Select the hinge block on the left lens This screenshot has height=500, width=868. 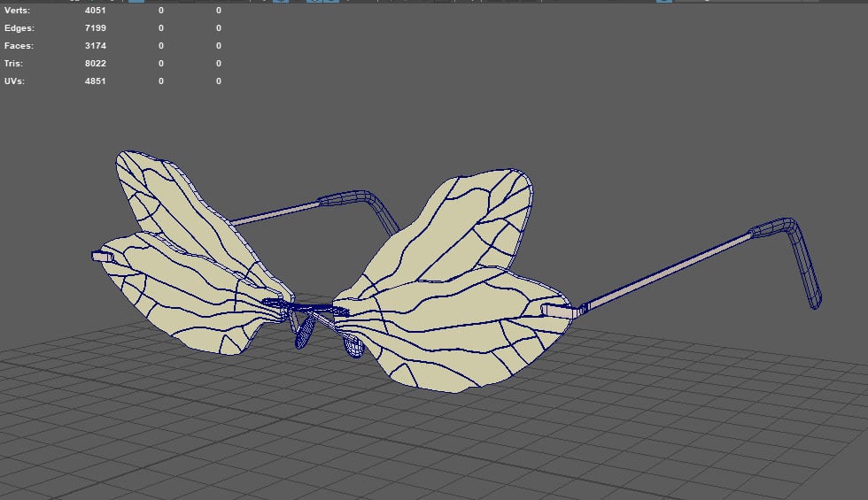click(103, 256)
